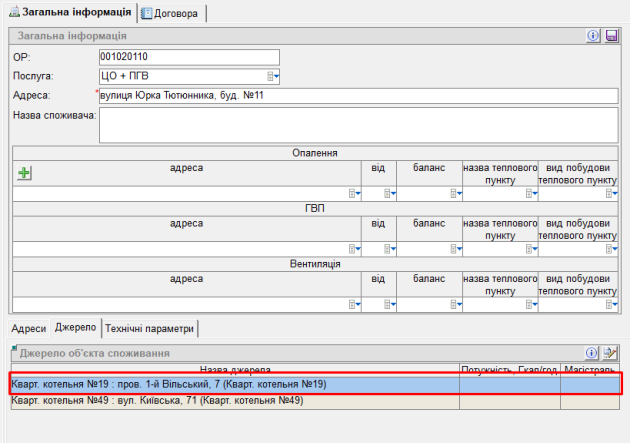The height and width of the screenshot is (443, 630).
Task: Click edit icon in Джерело об'єкта споживання header
Action: (x=611, y=353)
